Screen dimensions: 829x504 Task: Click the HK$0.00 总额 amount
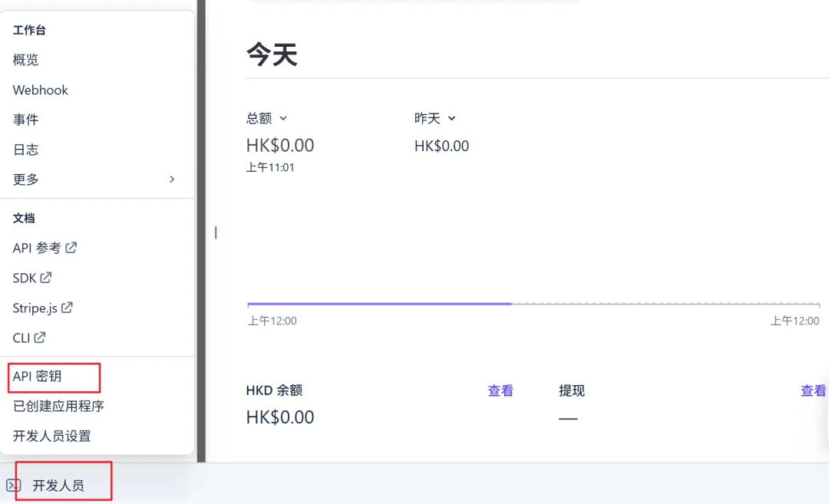click(280, 145)
